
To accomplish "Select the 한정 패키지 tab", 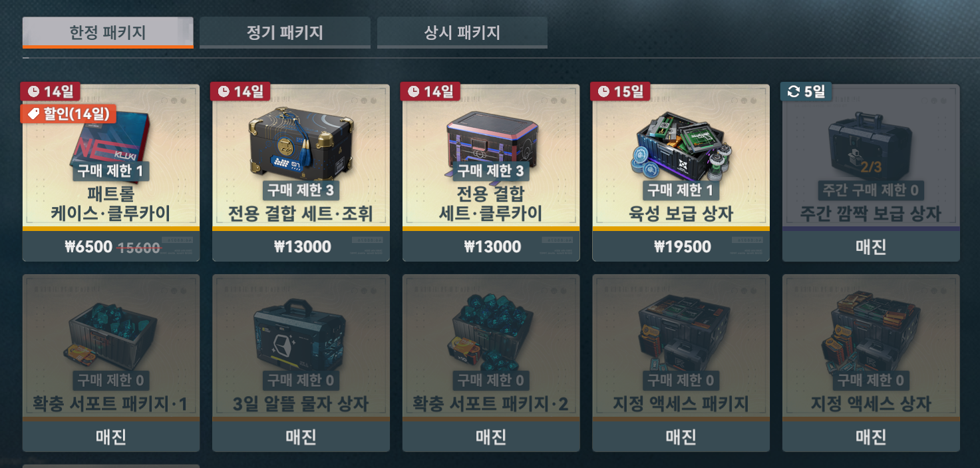I will (108, 32).
